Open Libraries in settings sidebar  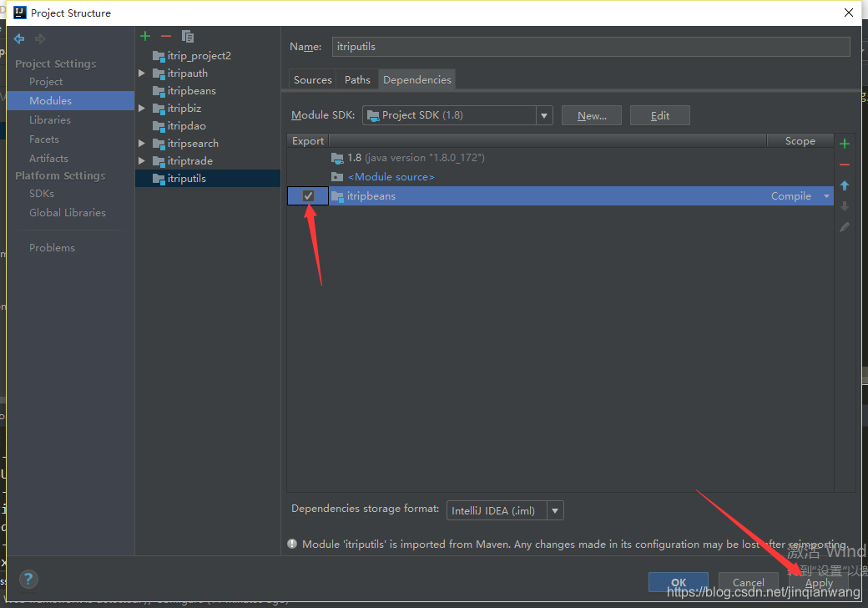coord(50,120)
